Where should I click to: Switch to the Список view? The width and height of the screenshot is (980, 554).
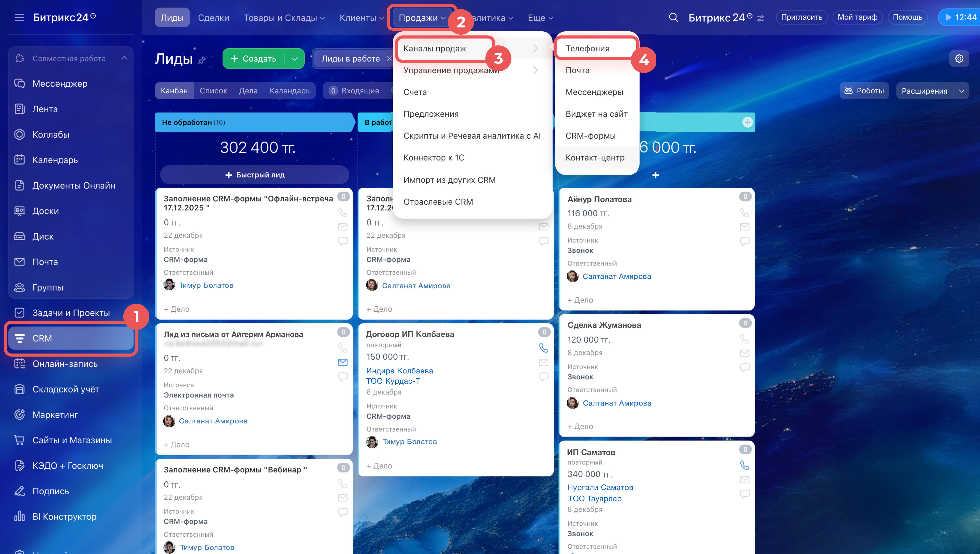[x=213, y=91]
